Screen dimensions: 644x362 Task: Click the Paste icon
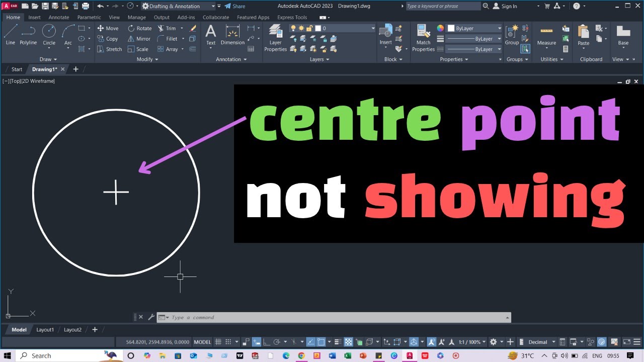pos(584,32)
